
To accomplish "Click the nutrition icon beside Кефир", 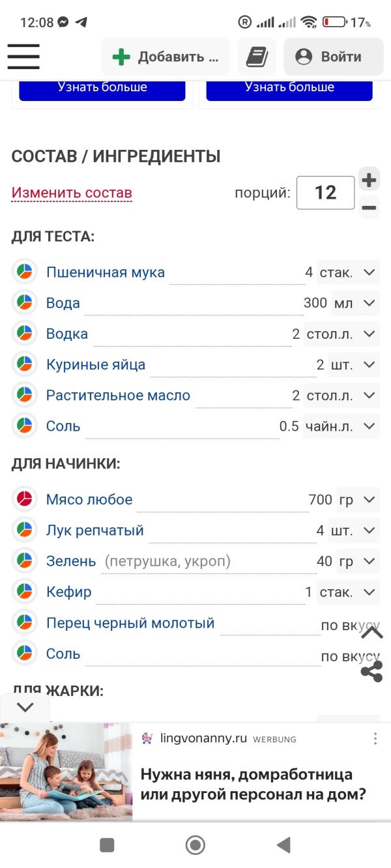I will [24, 592].
